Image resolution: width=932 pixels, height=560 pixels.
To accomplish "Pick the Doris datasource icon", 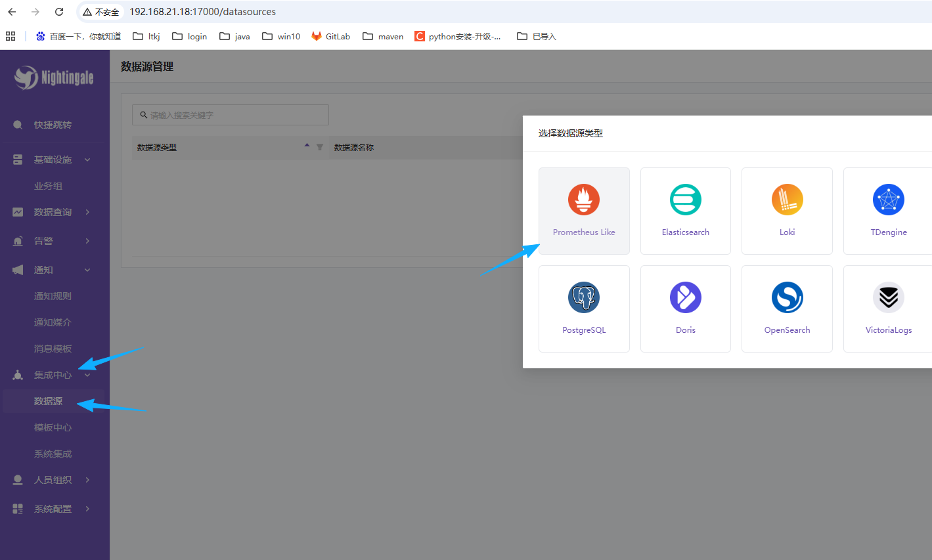I will [x=686, y=297].
